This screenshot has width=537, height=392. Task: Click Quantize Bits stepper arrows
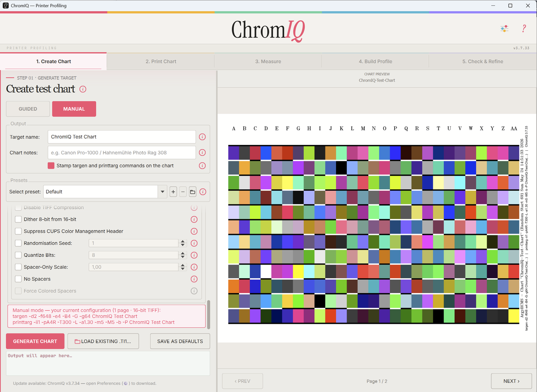click(183, 255)
